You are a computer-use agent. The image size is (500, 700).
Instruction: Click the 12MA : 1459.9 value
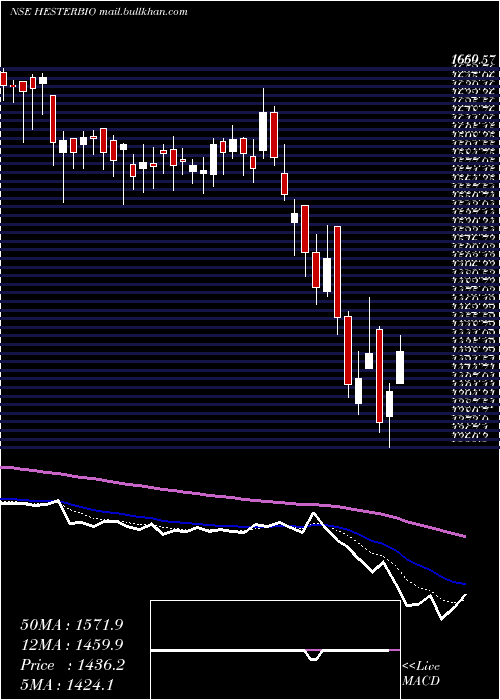(72, 645)
